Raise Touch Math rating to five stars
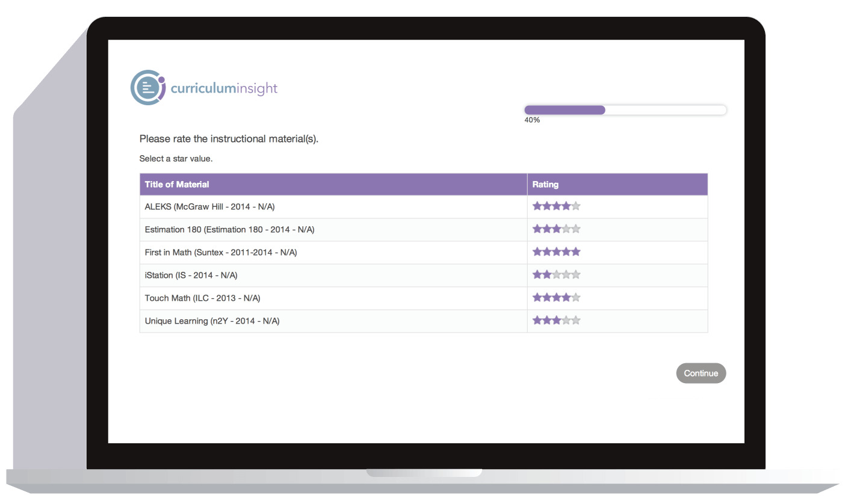857x504 pixels. coord(576,298)
